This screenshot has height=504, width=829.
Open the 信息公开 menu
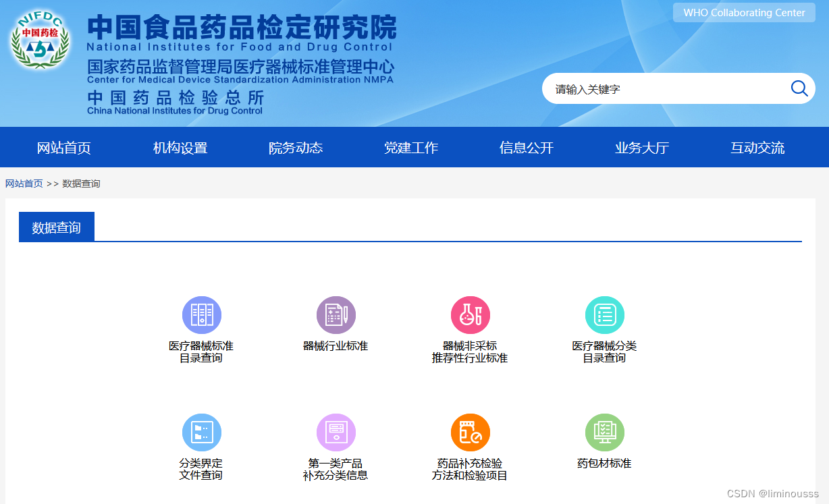[x=527, y=148]
